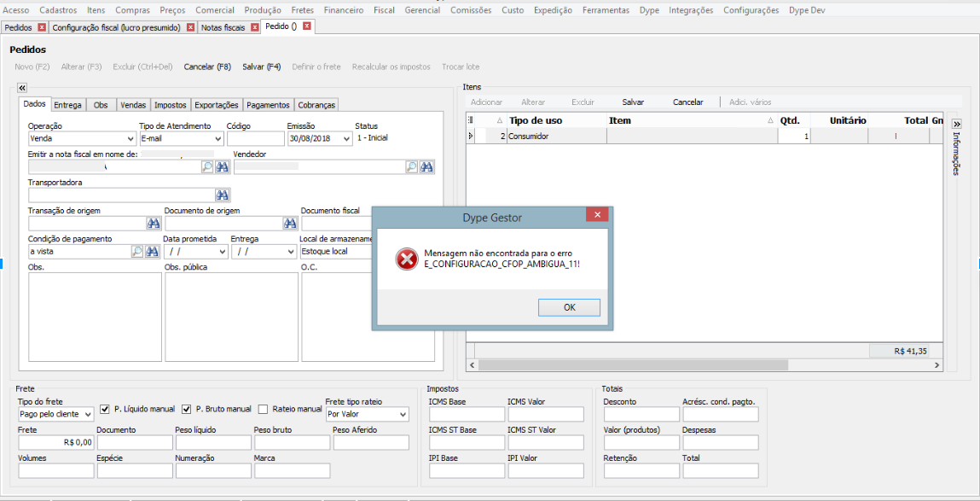Screen dimensions: 980x501
Task: Click binoculars icon for Documento de origem
Action: pyautogui.click(x=289, y=224)
